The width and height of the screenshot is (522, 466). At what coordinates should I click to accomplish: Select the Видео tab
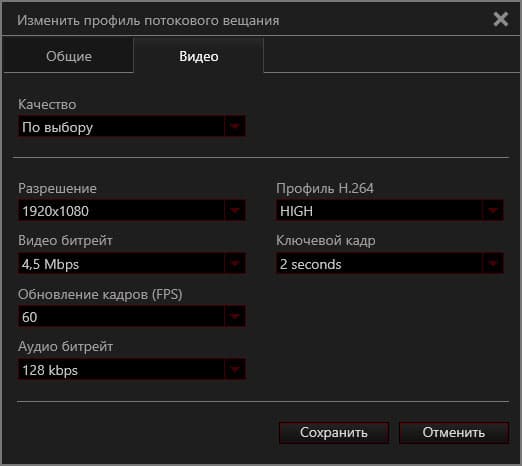(199, 56)
